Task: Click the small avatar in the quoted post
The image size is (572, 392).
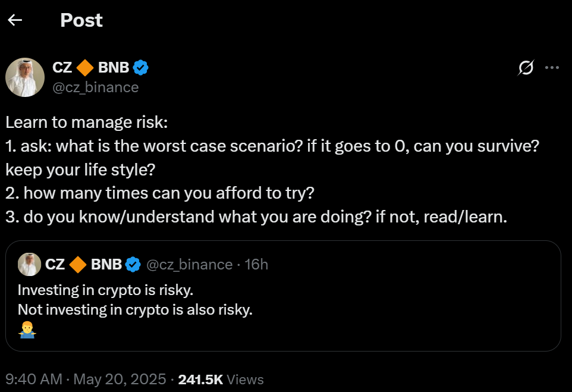Action: click(29, 264)
